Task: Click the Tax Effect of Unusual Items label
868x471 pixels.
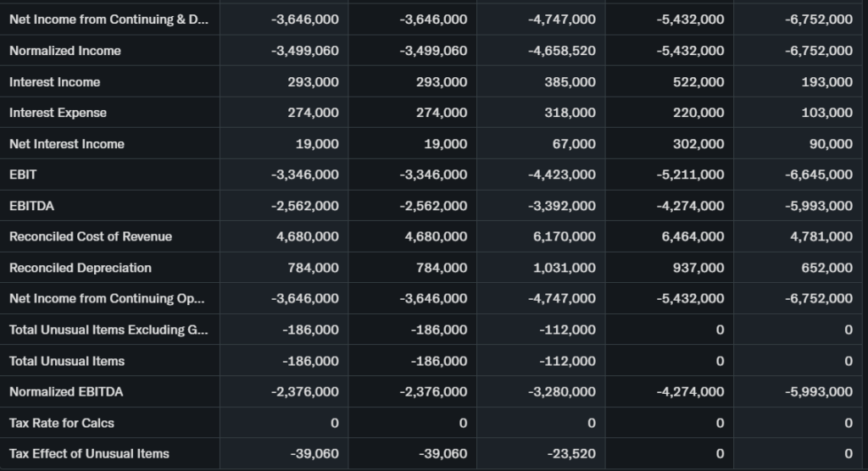Action: click(x=89, y=453)
